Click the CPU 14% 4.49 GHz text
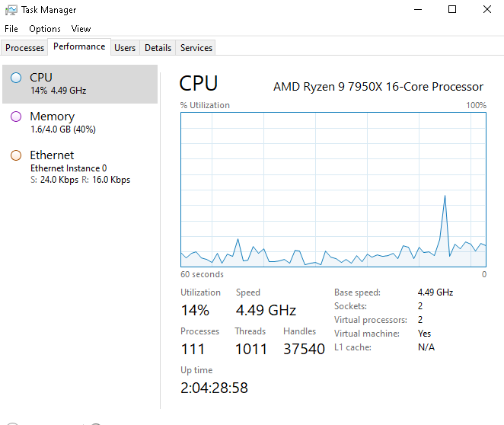 [x=59, y=91]
